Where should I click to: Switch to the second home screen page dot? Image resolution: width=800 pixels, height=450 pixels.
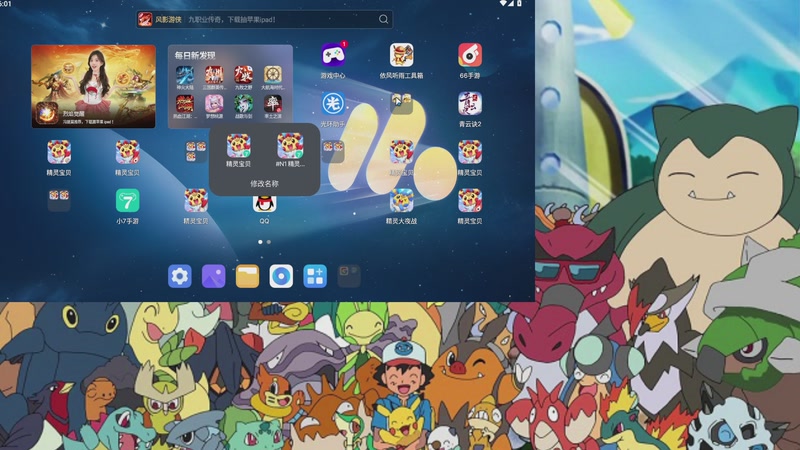point(269,242)
